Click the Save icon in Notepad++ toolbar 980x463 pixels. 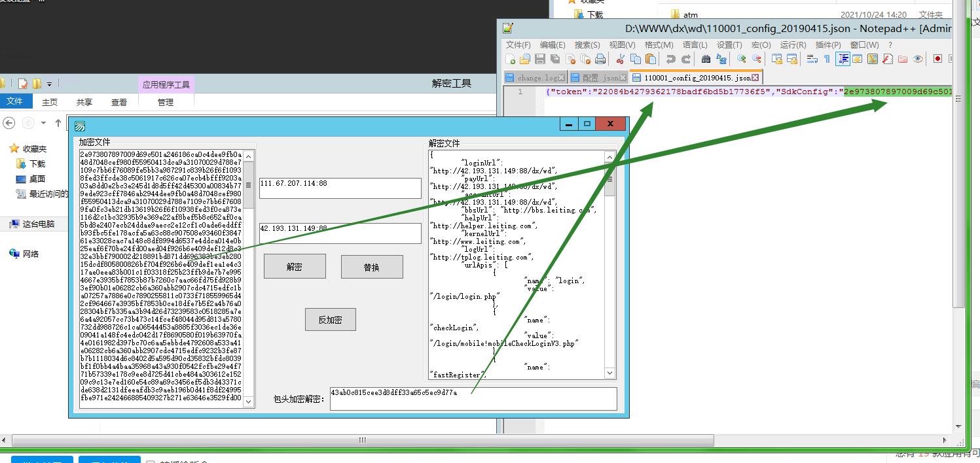pyautogui.click(x=540, y=59)
